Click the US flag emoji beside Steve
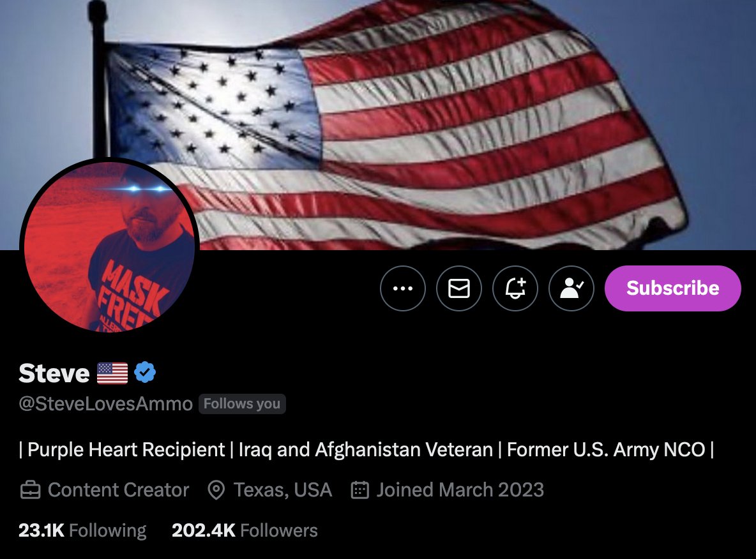 pos(112,373)
